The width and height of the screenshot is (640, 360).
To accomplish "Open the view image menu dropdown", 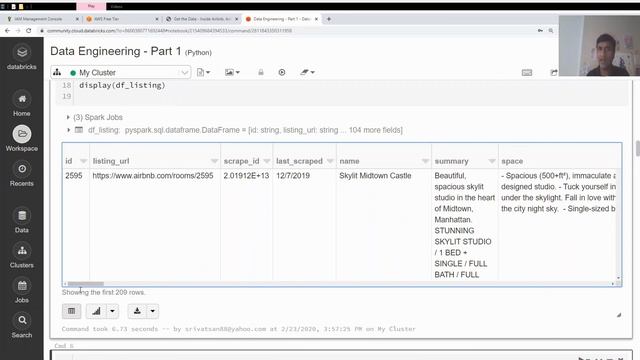I will (x=232, y=72).
